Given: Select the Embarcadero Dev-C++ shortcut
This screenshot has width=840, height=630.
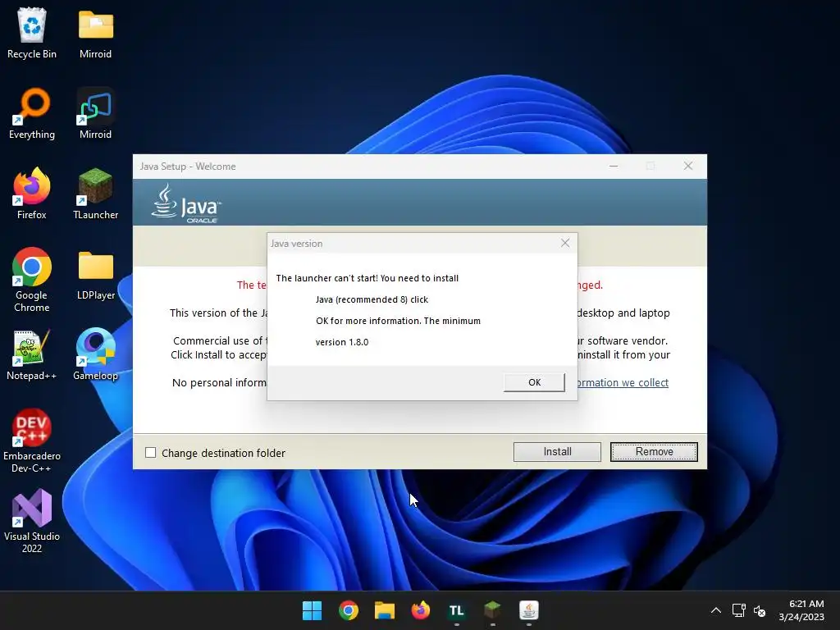Looking at the screenshot, I should click(x=32, y=441).
